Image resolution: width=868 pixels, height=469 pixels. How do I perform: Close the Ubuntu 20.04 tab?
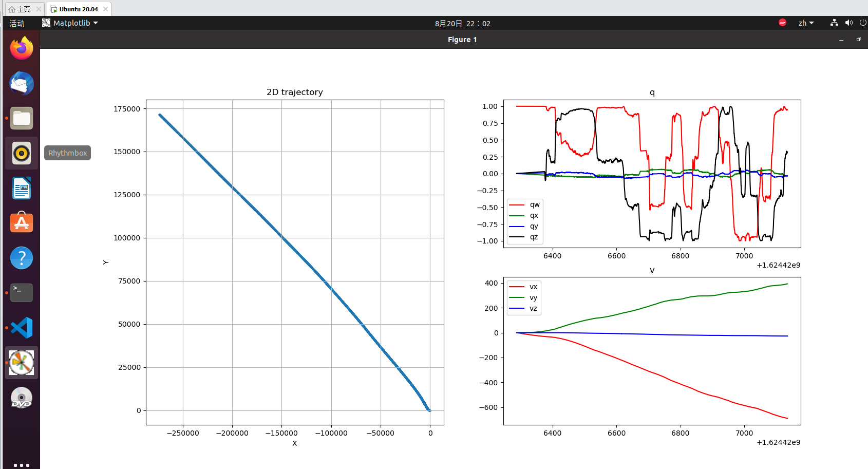105,9
